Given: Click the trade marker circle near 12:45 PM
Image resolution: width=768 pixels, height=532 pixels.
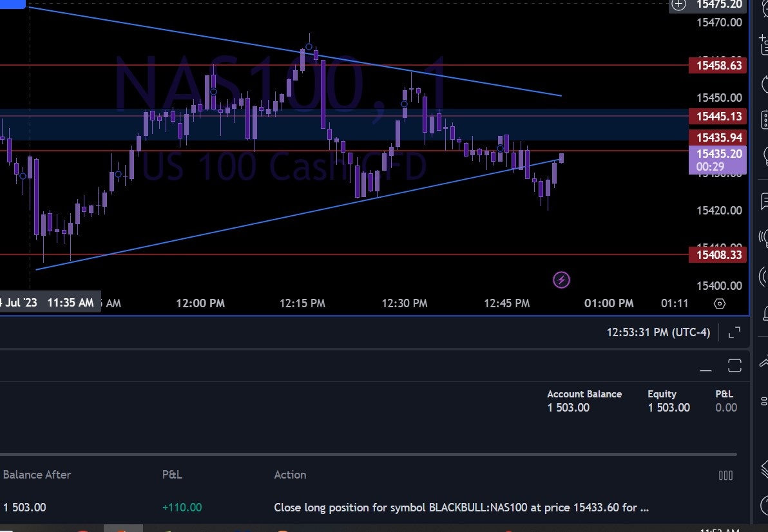Looking at the screenshot, I should click(500, 148).
